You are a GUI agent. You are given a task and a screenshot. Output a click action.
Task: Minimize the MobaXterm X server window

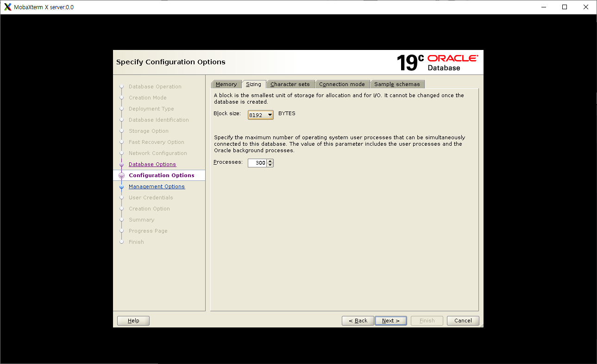tap(543, 7)
